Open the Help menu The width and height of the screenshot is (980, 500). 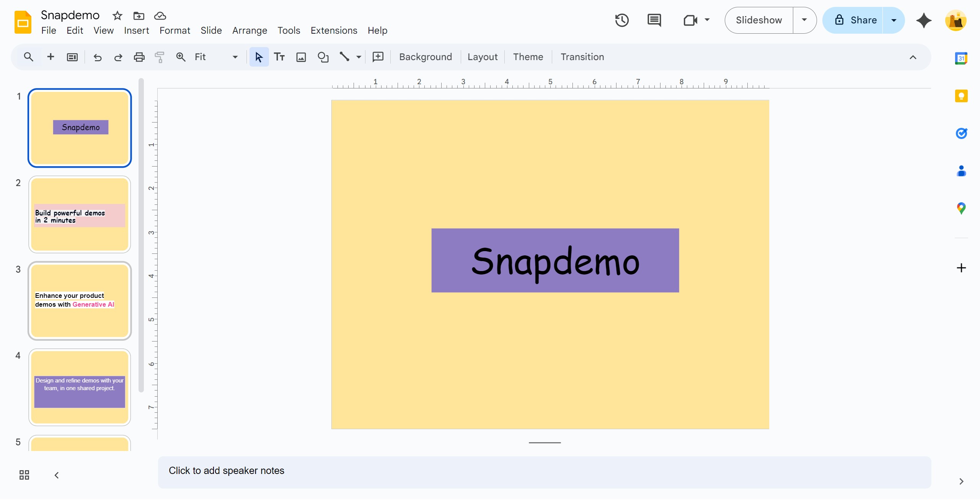click(378, 31)
